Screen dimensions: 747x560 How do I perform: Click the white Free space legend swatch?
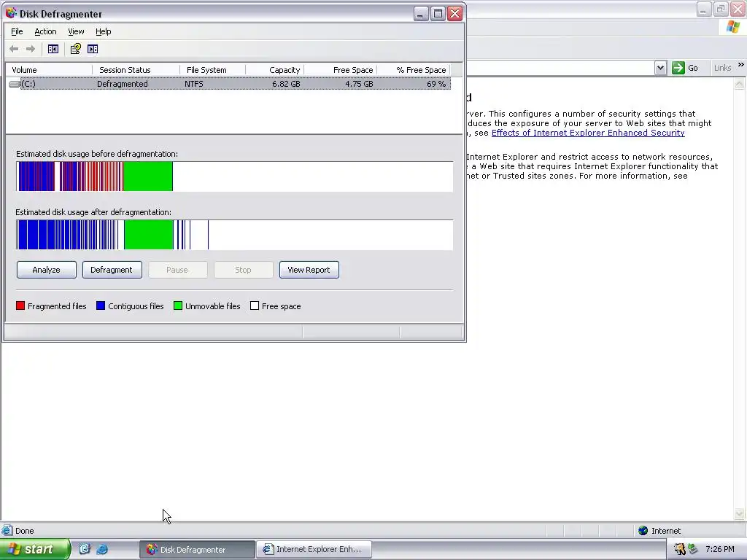pyautogui.click(x=255, y=306)
